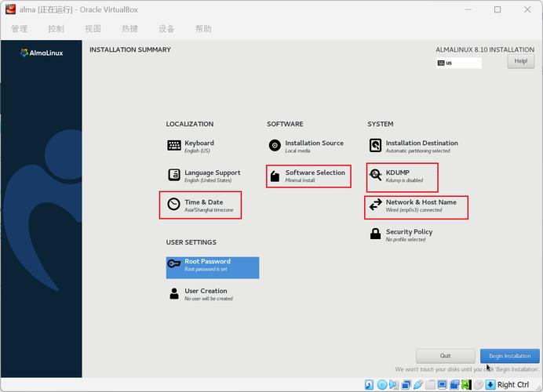Viewport: 543px width, 392px height.
Task: Click VirtualBox mouse integration status icon
Action: 479,384
